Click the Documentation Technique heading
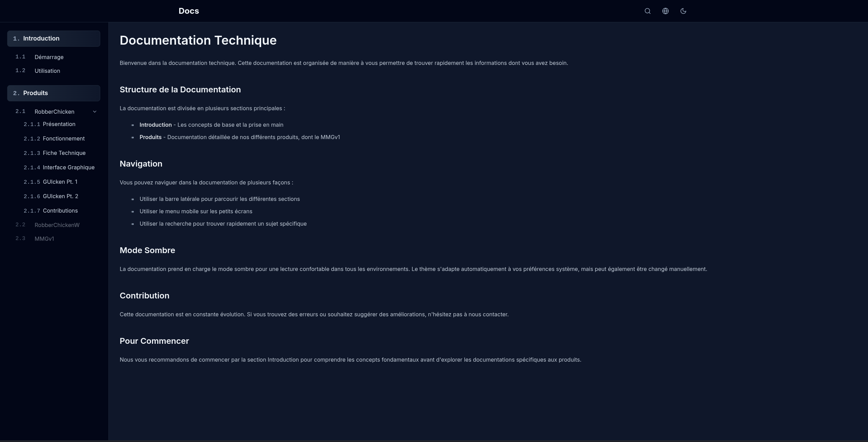Viewport: 868px width, 442px height. pyautogui.click(x=198, y=40)
